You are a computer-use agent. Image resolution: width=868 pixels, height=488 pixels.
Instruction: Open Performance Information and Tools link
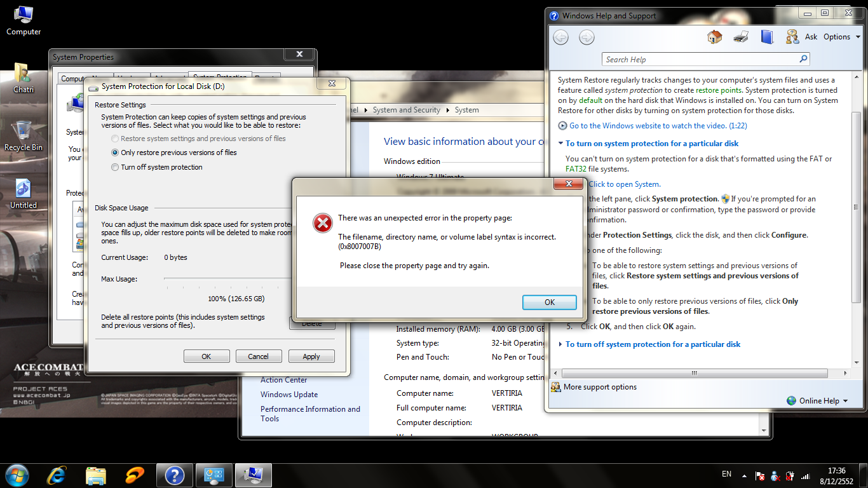[310, 414]
